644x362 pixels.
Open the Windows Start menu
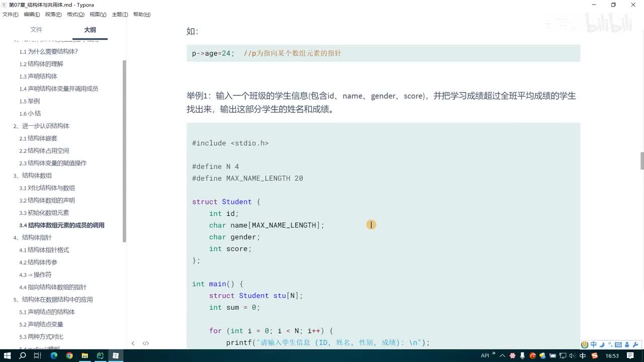tap(7, 355)
